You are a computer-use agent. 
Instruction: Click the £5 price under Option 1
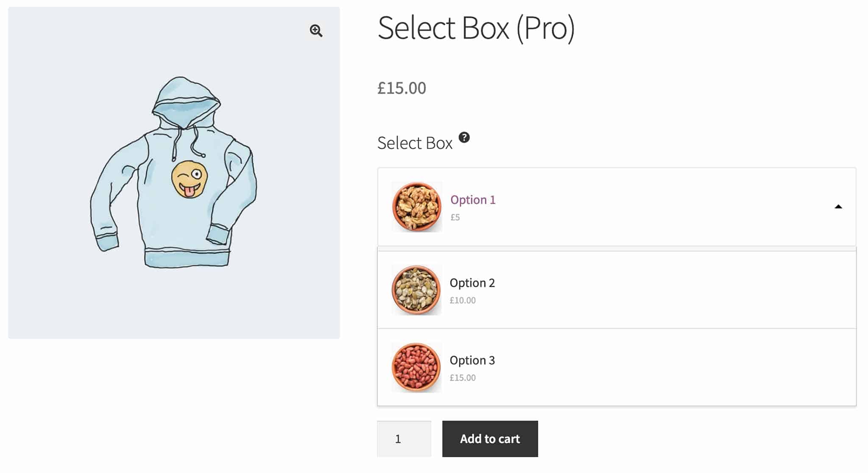point(456,217)
